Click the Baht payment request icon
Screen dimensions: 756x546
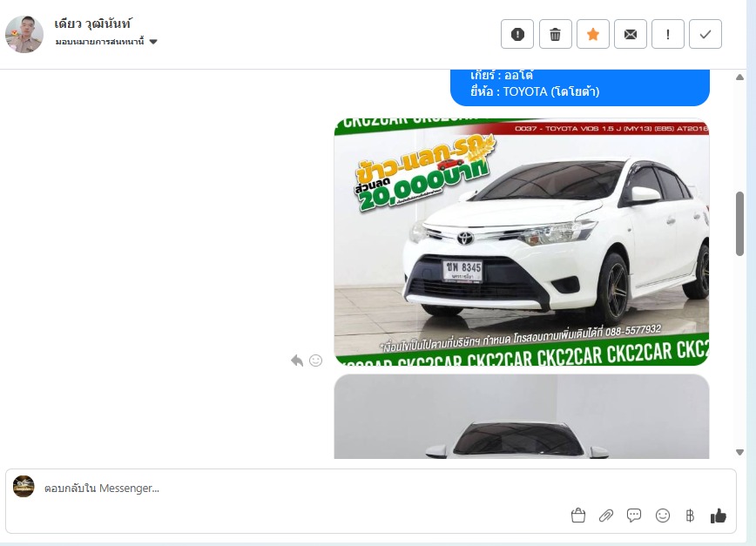click(690, 516)
